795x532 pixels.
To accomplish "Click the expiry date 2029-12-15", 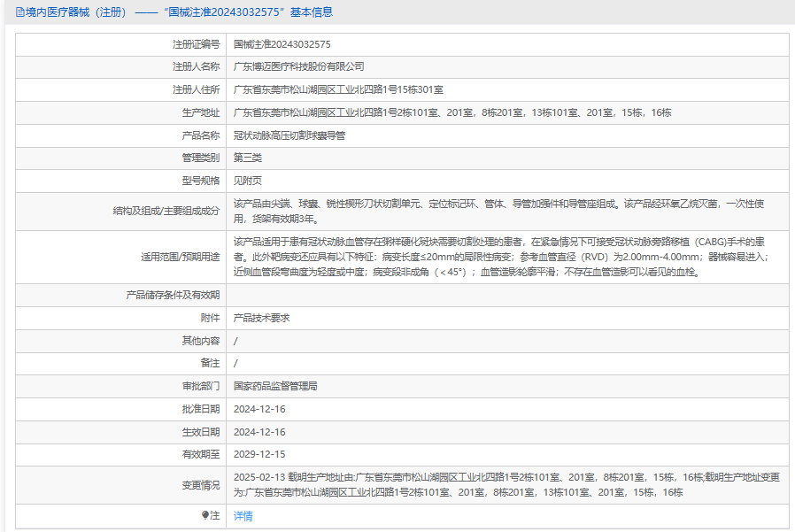I will pyautogui.click(x=259, y=455).
